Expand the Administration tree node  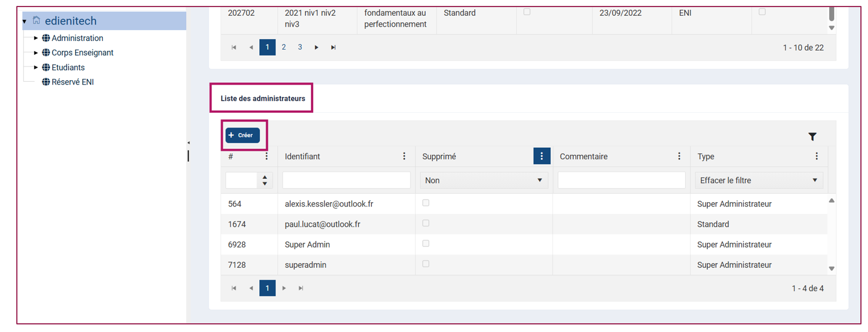36,38
